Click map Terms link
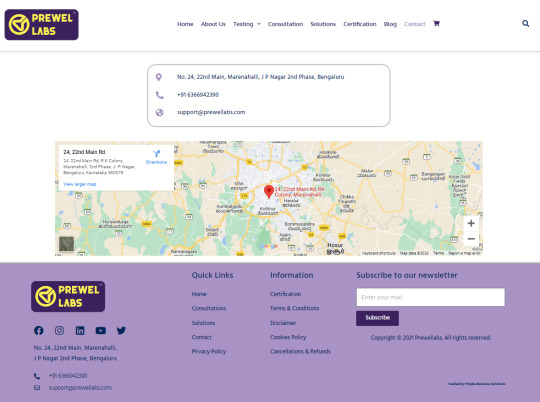The image size is (540, 402). point(438,253)
